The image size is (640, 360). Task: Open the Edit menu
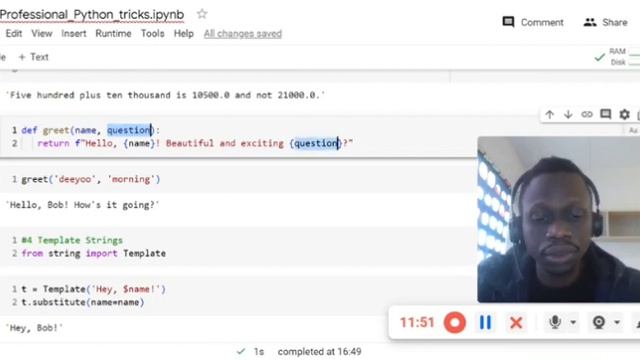[13, 33]
